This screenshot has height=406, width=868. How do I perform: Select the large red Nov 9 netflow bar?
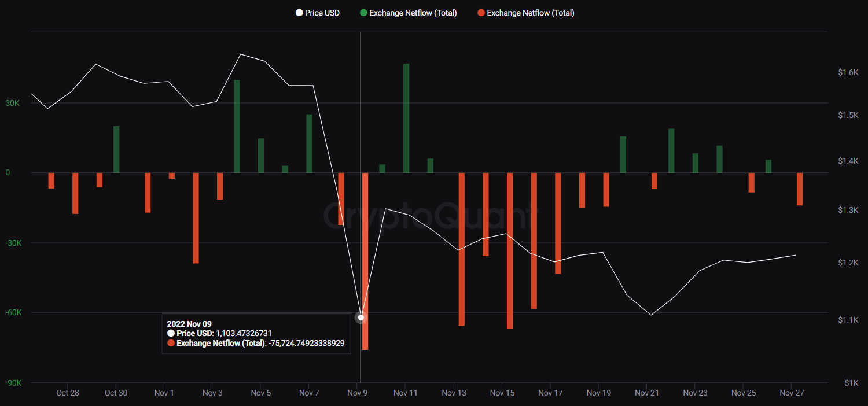[x=365, y=261]
